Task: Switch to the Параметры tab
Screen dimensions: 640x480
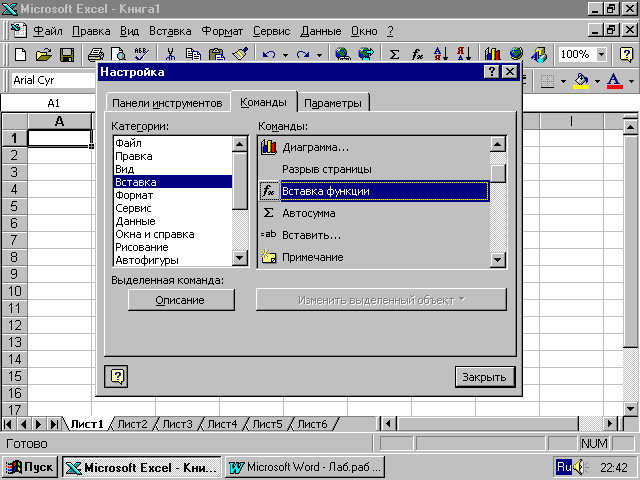Action: coord(333,103)
